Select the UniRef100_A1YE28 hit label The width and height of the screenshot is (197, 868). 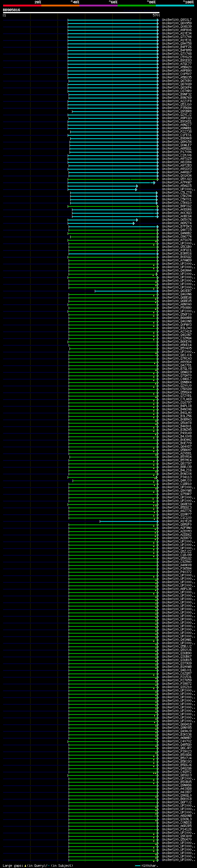[x=177, y=521]
